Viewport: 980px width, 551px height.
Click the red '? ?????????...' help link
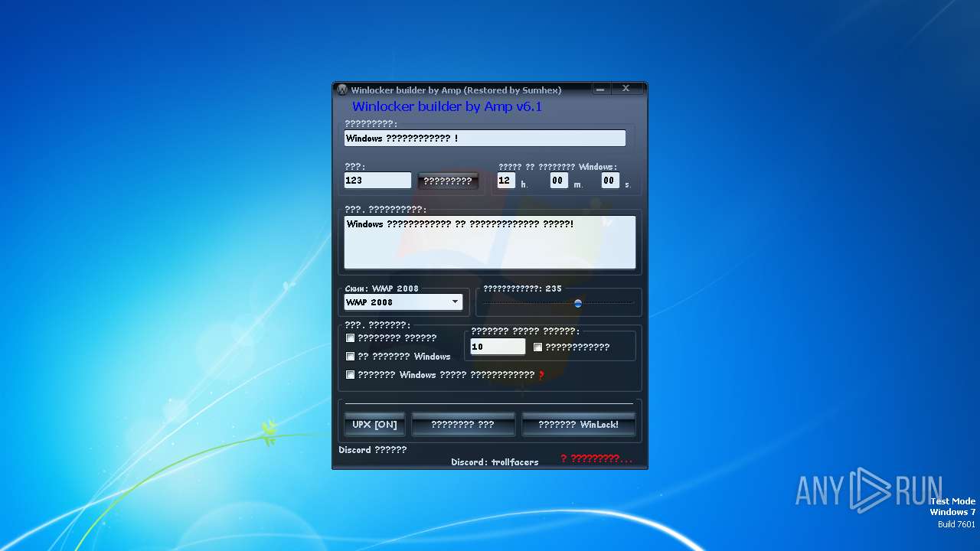pyautogui.click(x=596, y=458)
